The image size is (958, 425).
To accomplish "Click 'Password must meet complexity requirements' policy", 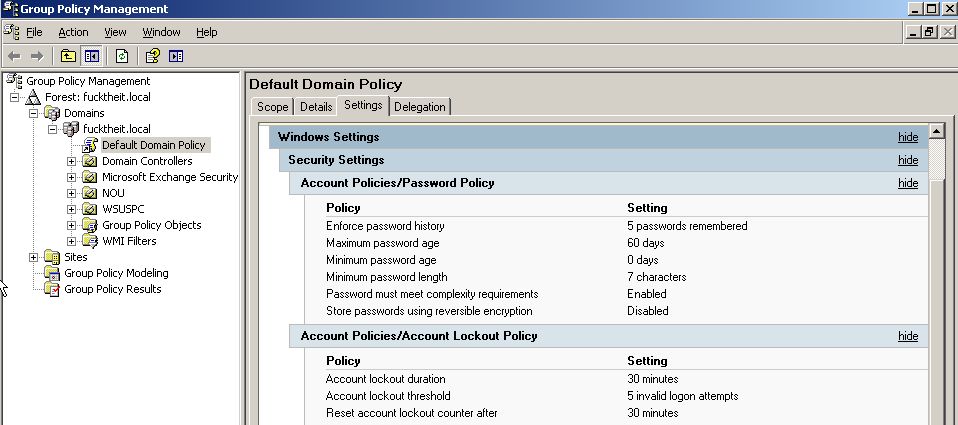I will [432, 294].
